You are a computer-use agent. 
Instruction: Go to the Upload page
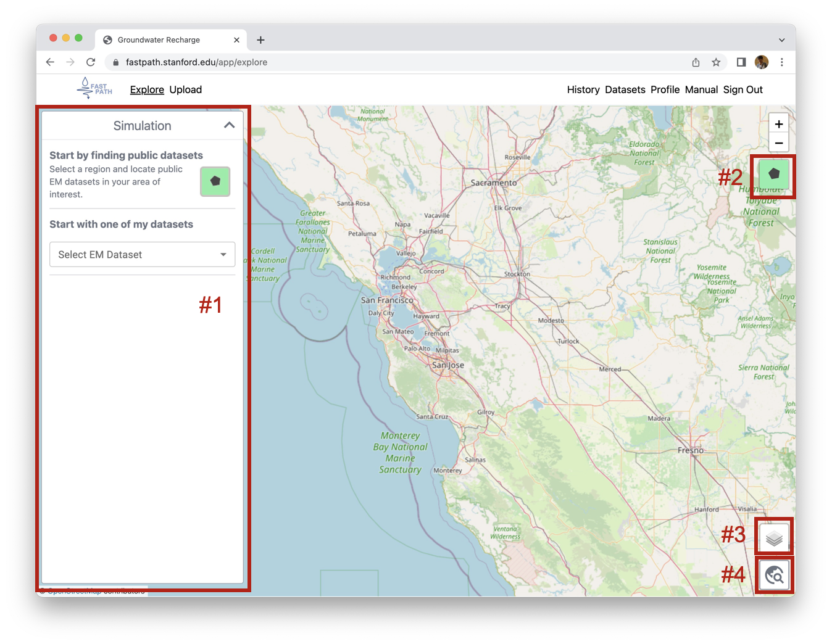(x=186, y=89)
